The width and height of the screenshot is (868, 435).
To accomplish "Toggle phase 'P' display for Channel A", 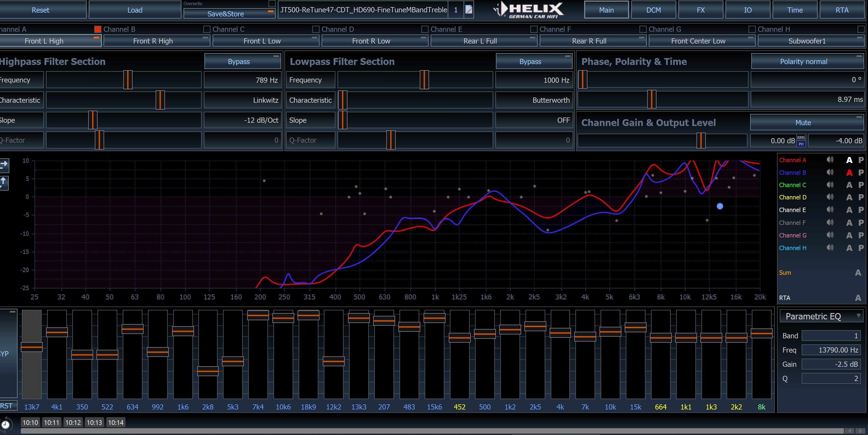I will (861, 160).
